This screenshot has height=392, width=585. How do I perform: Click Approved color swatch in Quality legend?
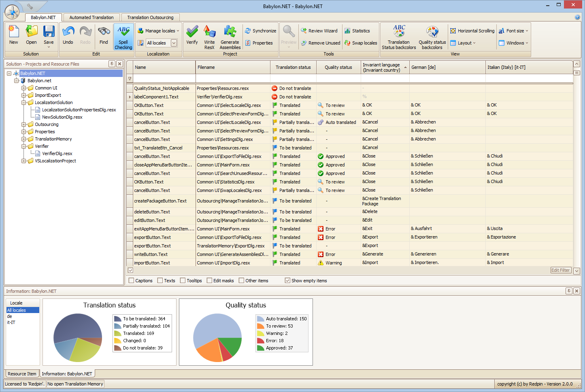point(261,348)
